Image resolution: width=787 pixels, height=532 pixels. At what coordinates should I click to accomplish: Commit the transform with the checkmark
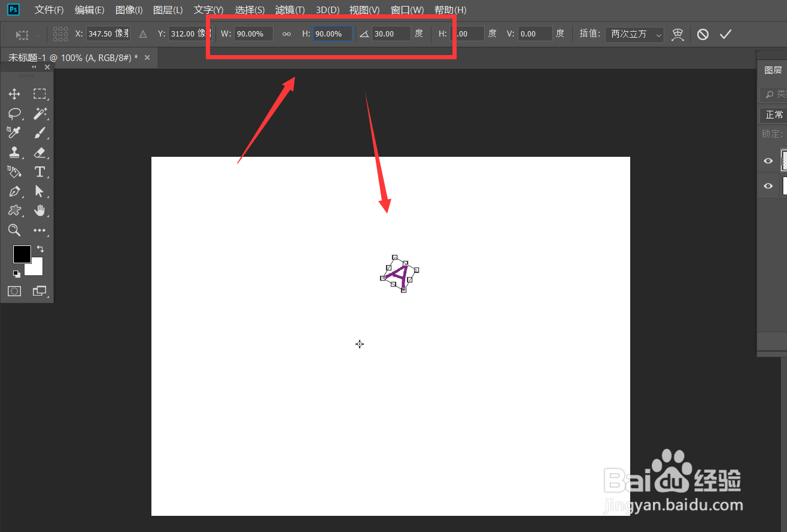point(726,34)
